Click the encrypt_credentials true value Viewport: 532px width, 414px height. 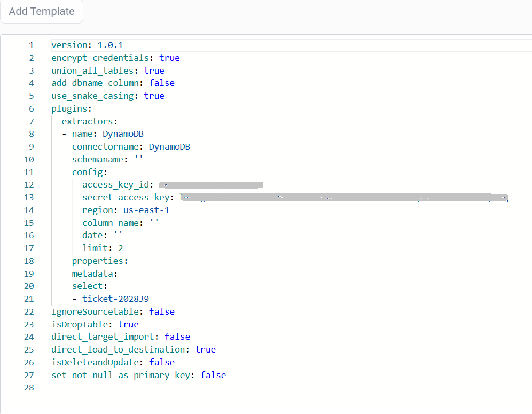pyautogui.click(x=169, y=58)
